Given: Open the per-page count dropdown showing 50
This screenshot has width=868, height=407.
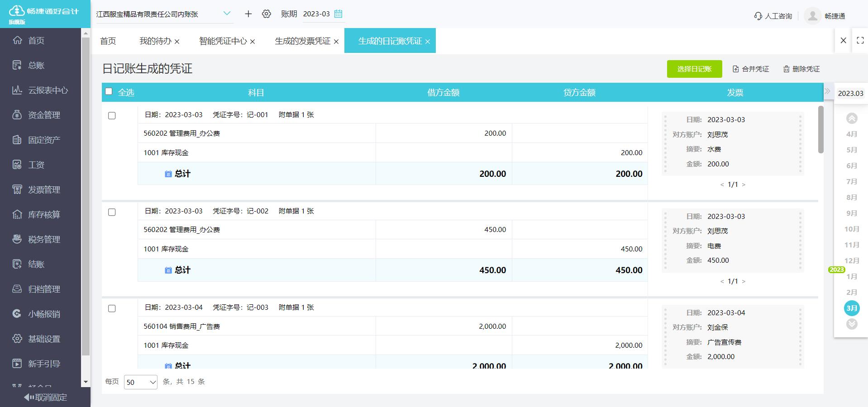Looking at the screenshot, I should click(x=140, y=382).
